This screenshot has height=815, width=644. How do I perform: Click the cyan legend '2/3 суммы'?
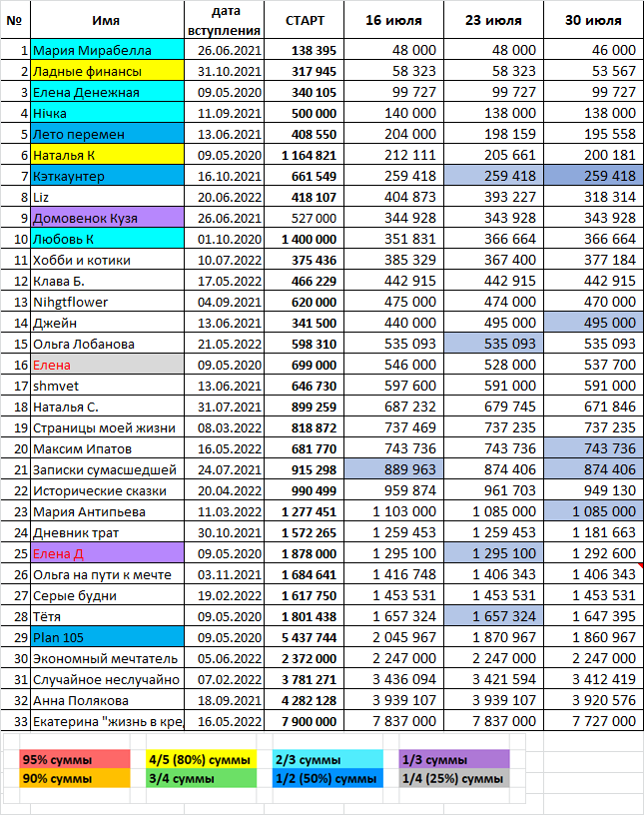pos(327,759)
